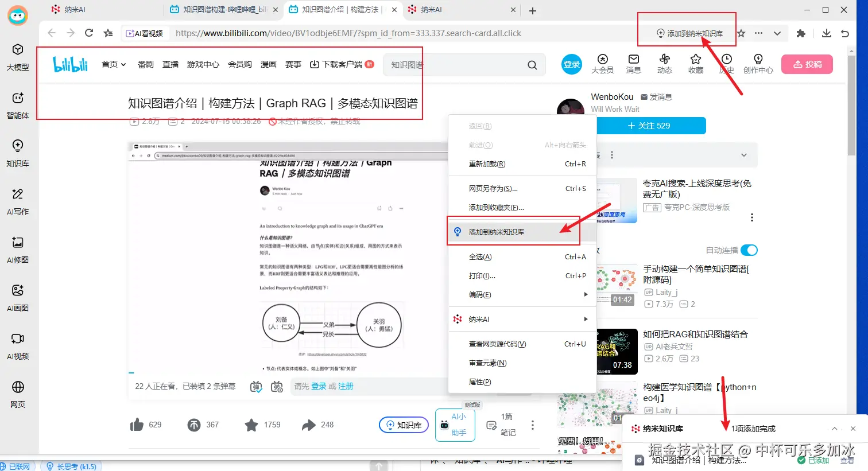868x471 pixels.
Task: Reload the page with the refresh icon
Action: click(x=89, y=33)
